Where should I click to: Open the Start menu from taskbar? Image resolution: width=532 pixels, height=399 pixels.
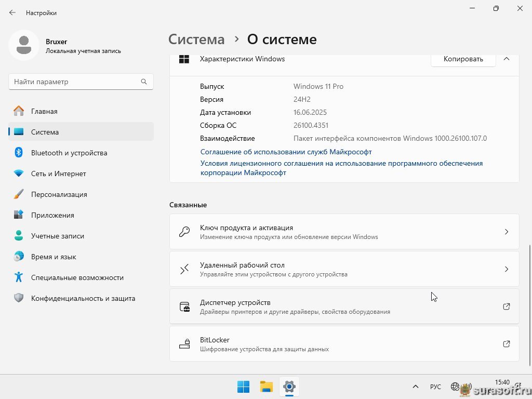(243, 387)
